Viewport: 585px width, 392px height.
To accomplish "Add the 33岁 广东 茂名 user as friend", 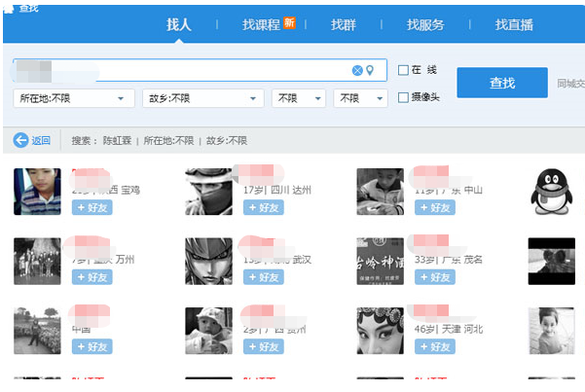I will (435, 277).
